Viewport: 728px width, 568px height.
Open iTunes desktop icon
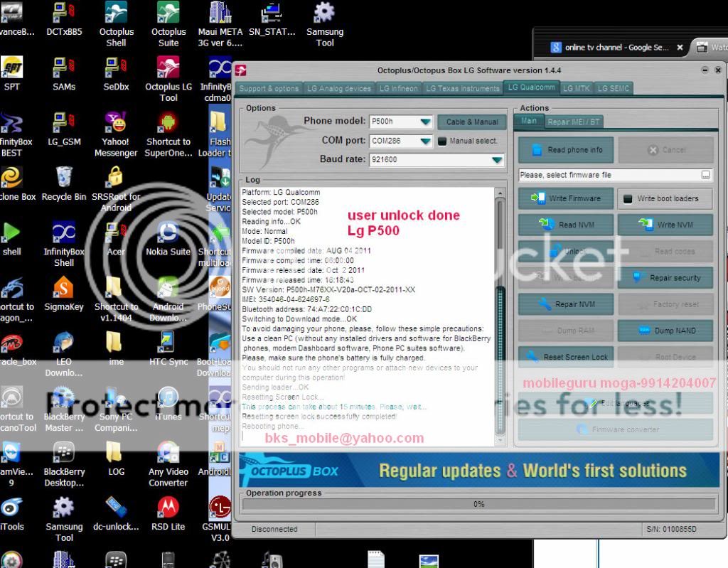(x=168, y=403)
